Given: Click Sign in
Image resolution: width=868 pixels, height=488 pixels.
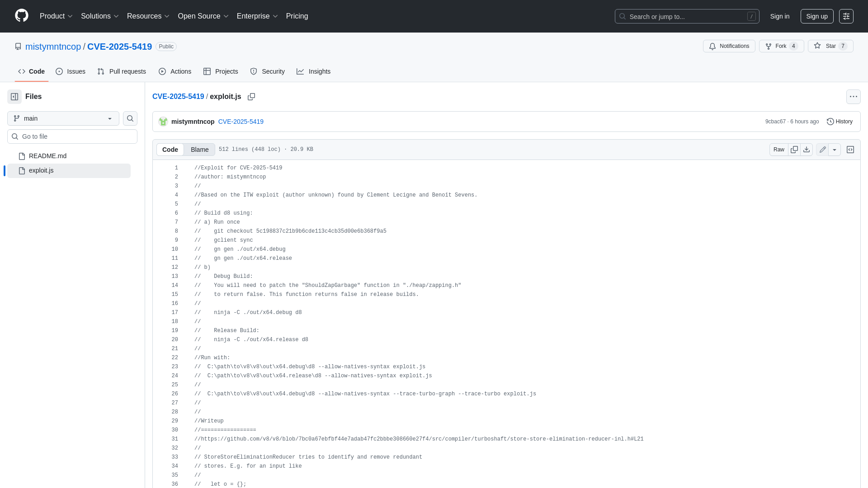Looking at the screenshot, I should tap(780, 16).
